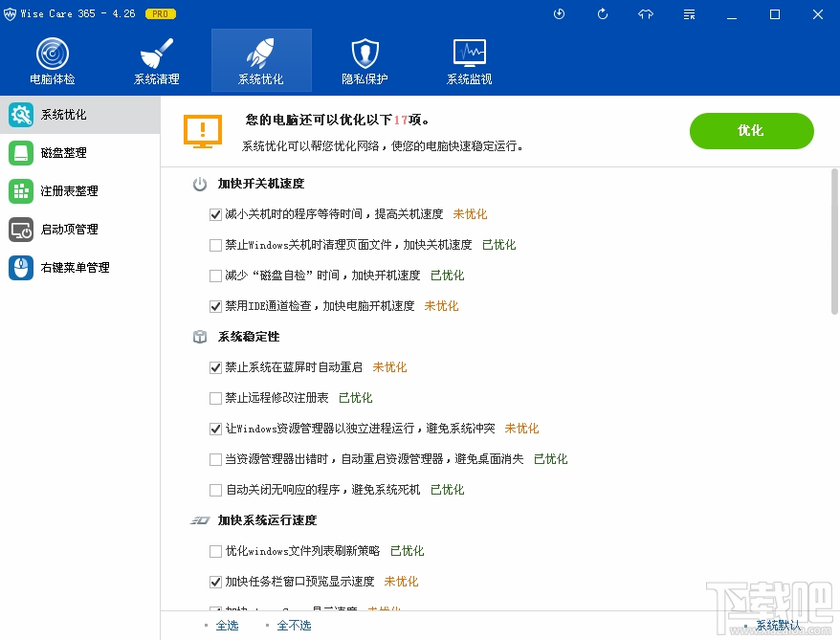Switch to 启动项管理 sidebar item
The image size is (840, 640).
coord(79,230)
